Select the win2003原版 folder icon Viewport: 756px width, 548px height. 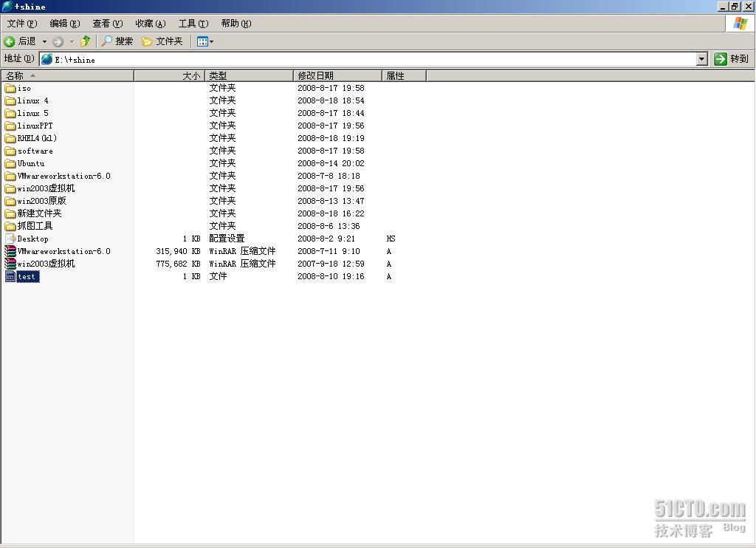[10, 201]
